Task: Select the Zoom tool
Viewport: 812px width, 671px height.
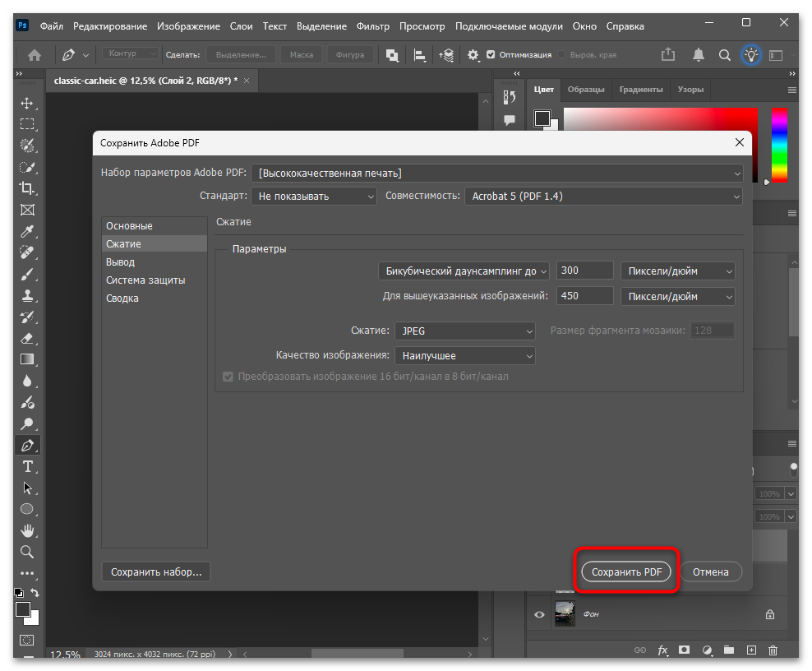Action: coord(27,552)
